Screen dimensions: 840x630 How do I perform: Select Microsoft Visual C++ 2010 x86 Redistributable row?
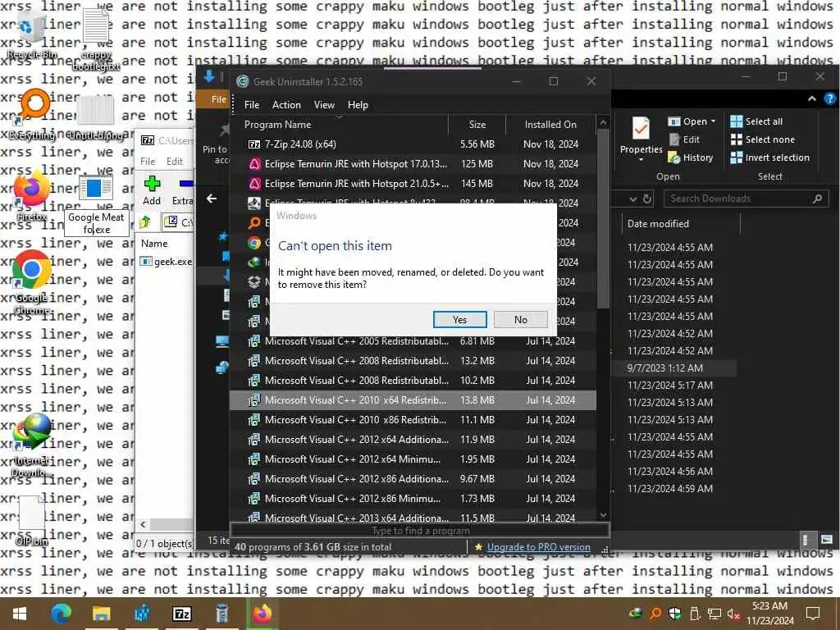click(x=413, y=420)
